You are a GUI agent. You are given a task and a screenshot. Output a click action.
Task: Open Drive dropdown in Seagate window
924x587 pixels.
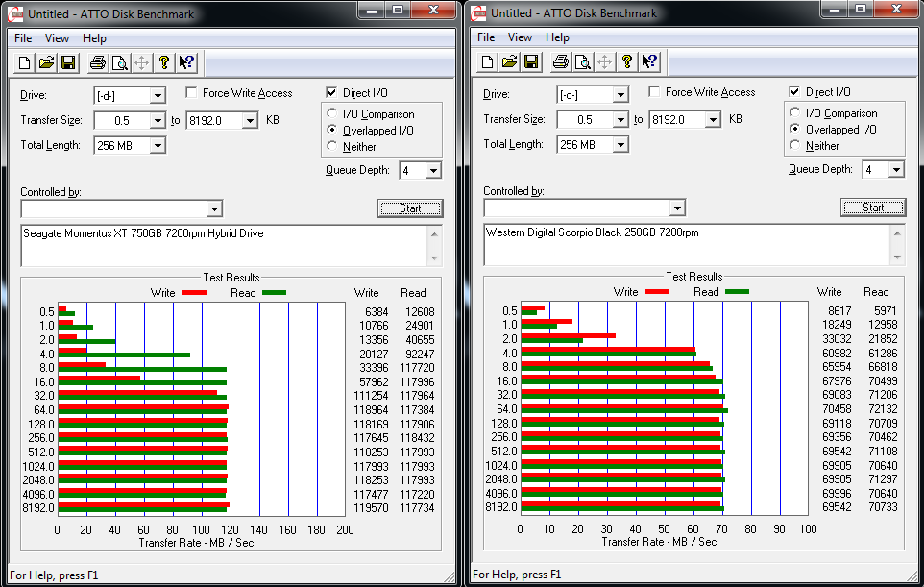[158, 95]
